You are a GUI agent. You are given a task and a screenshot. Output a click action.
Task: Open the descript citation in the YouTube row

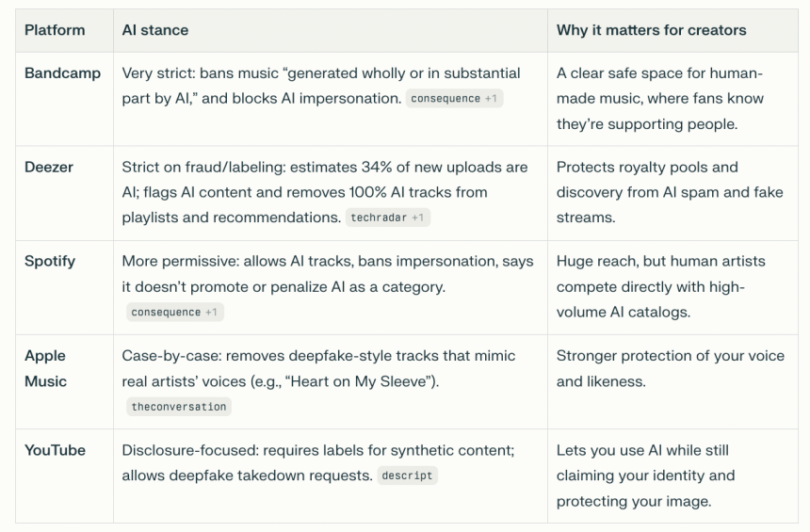407,476
